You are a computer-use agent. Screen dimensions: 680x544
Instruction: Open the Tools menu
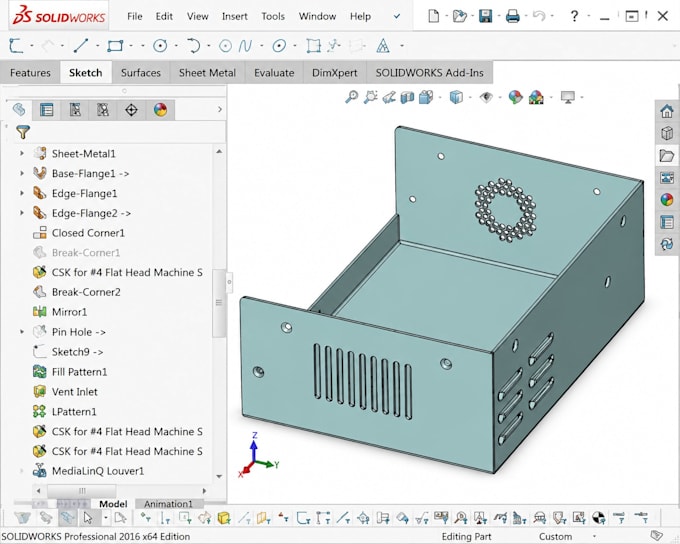coord(273,16)
